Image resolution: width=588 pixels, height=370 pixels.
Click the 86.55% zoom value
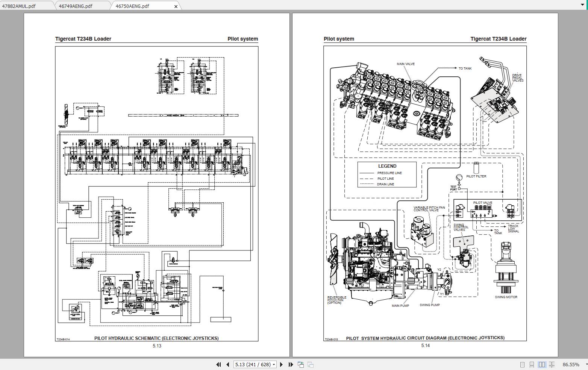pyautogui.click(x=570, y=364)
